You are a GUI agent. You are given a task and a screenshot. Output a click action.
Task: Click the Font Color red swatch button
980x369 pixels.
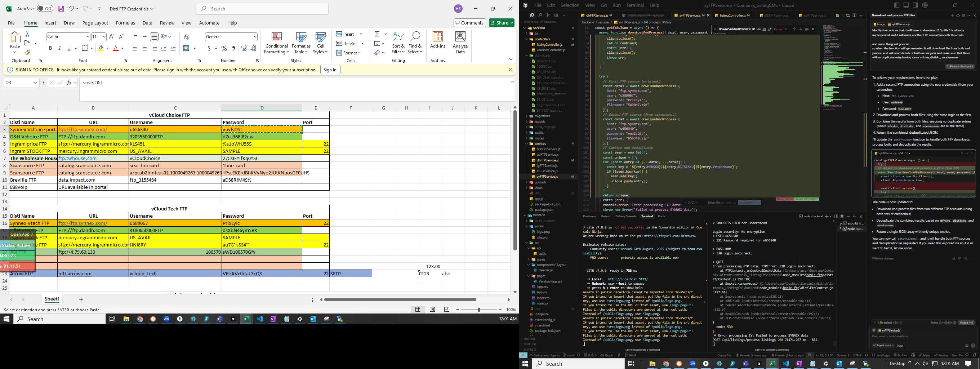(x=116, y=48)
